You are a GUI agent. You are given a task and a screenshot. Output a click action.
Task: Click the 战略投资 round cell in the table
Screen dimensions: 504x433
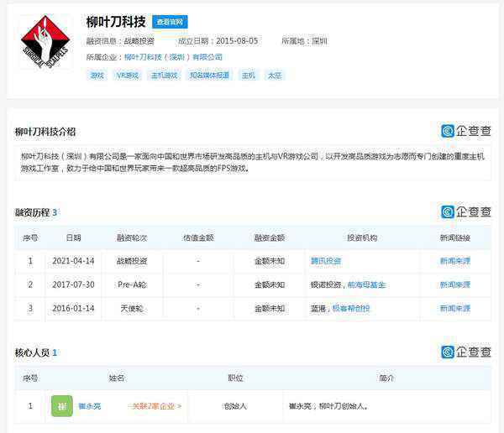click(132, 261)
